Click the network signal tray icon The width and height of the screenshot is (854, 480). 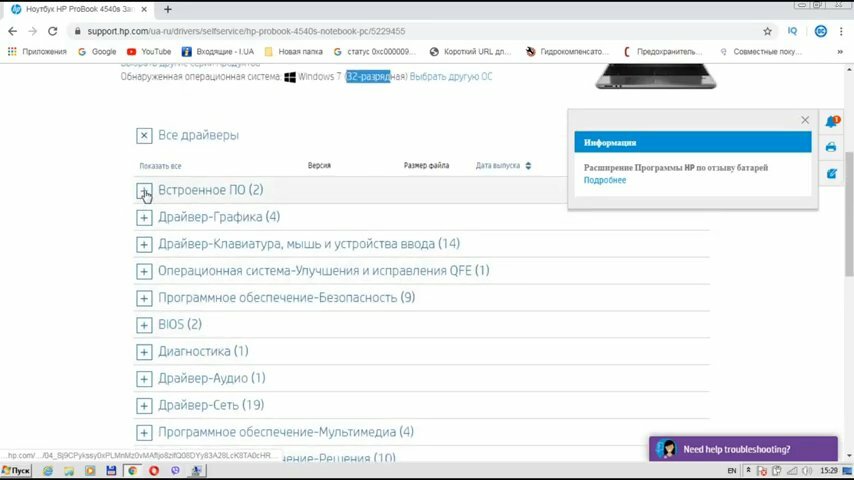click(x=792, y=471)
